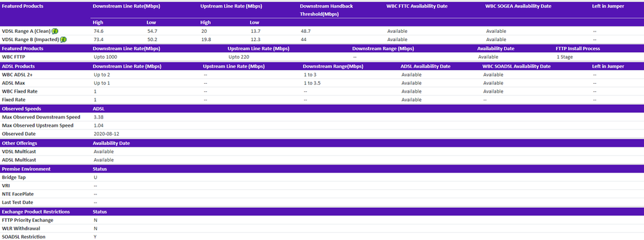Click the green info icon beside VDSL Range A (Clean)
Screen dimensions: 644x240
pyautogui.click(x=55, y=31)
